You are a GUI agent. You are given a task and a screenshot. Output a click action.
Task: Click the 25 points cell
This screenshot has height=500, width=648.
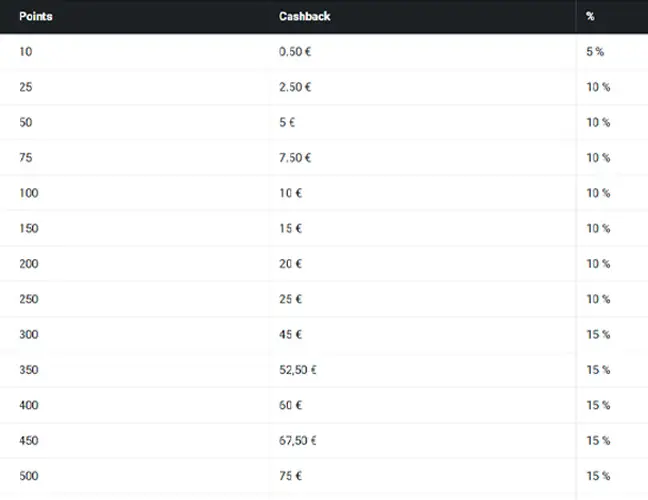26,87
